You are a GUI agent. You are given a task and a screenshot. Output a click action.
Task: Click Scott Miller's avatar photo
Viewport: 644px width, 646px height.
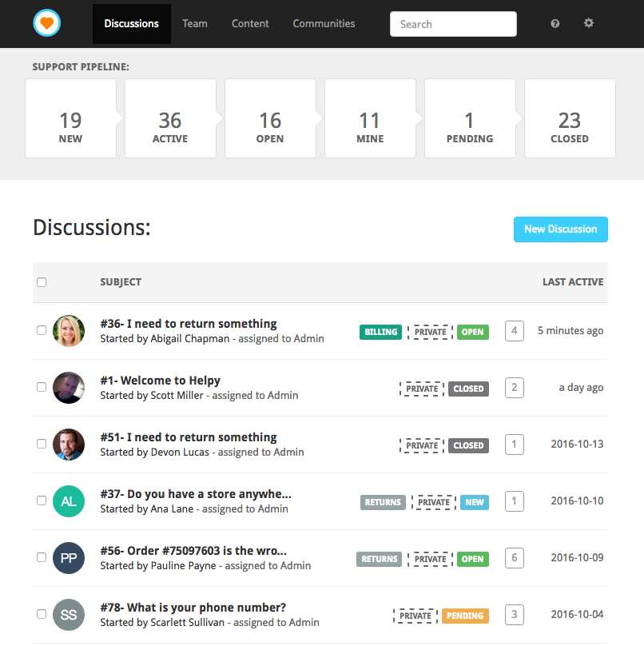click(69, 388)
